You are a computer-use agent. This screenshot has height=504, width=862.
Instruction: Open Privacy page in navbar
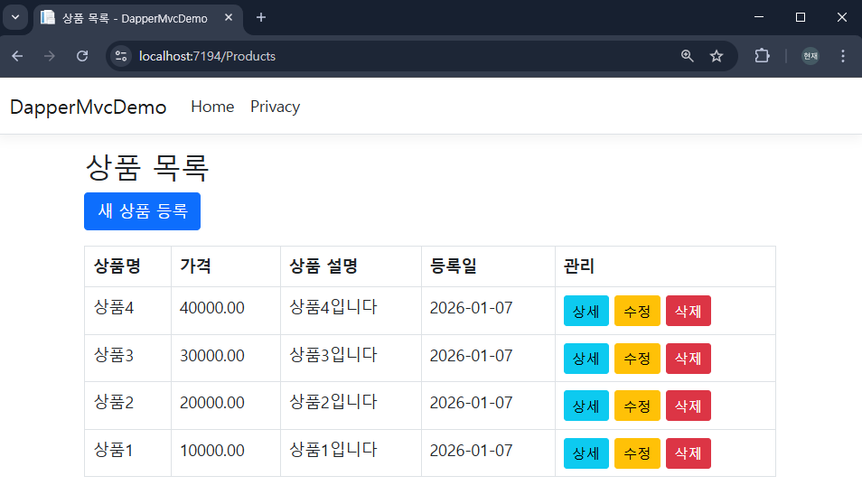tap(275, 107)
